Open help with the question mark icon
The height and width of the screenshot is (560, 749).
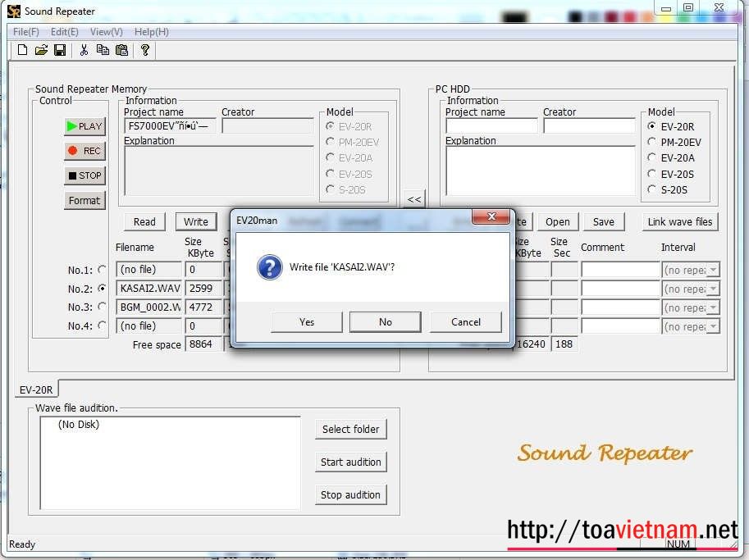click(145, 50)
